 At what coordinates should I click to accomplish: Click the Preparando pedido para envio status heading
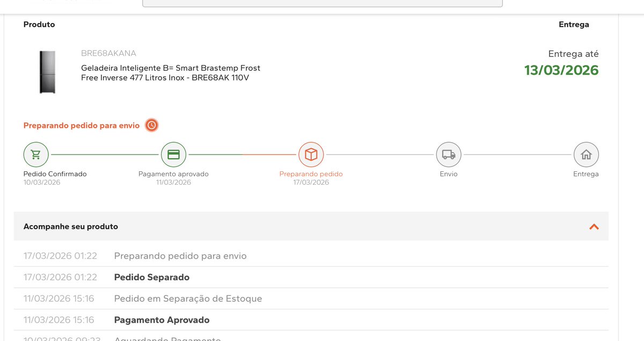[82, 126]
